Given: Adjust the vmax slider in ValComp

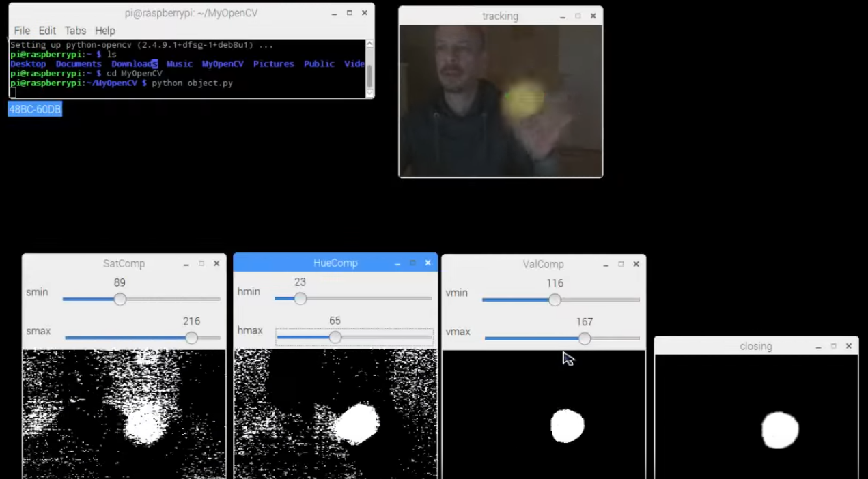Looking at the screenshot, I should point(584,338).
